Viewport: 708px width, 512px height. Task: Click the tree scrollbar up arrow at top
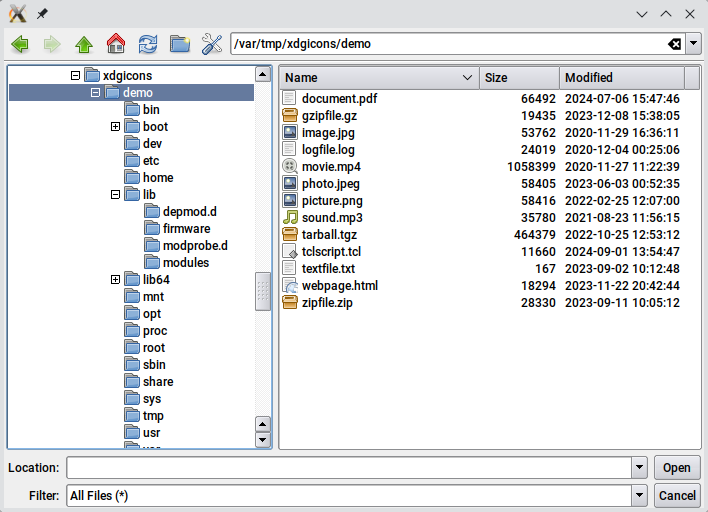(x=263, y=74)
